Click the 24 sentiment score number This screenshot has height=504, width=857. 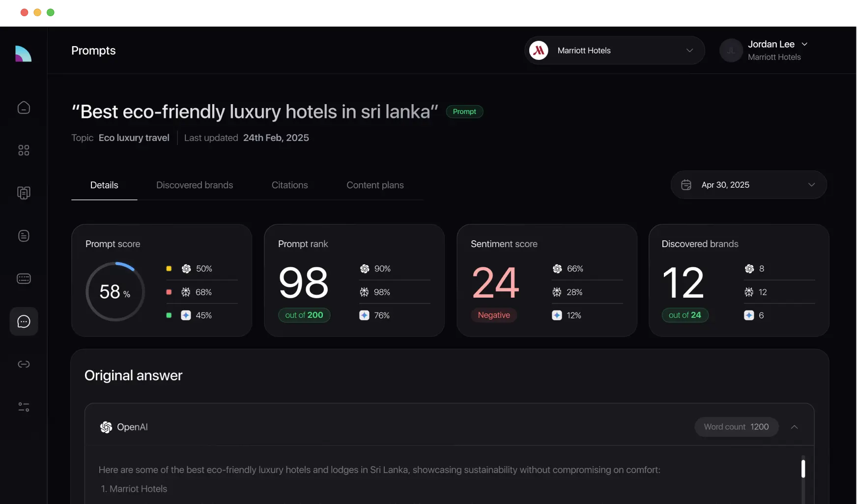pyautogui.click(x=495, y=282)
